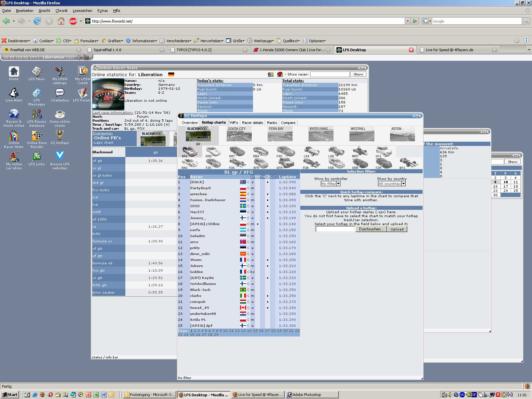The height and width of the screenshot is (399, 532).
Task: Open the Online Race Results flag icon
Action: coord(37,136)
